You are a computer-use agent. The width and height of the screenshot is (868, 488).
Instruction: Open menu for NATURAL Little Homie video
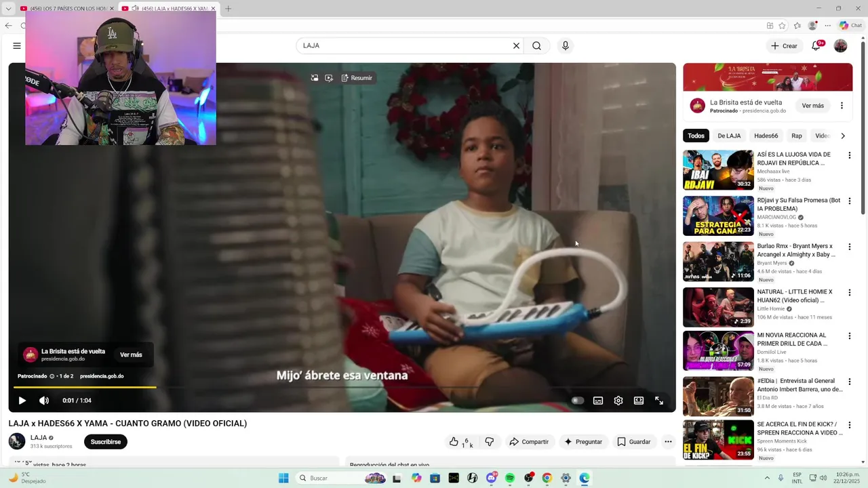(x=849, y=293)
